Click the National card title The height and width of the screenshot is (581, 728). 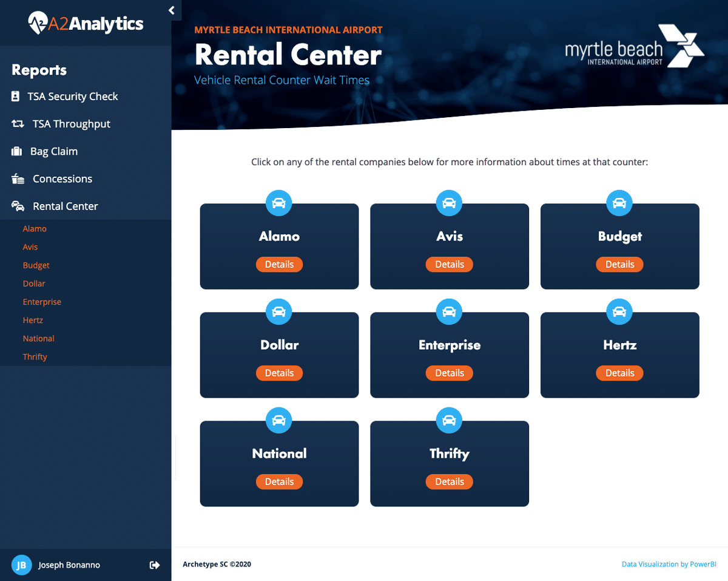pos(280,454)
